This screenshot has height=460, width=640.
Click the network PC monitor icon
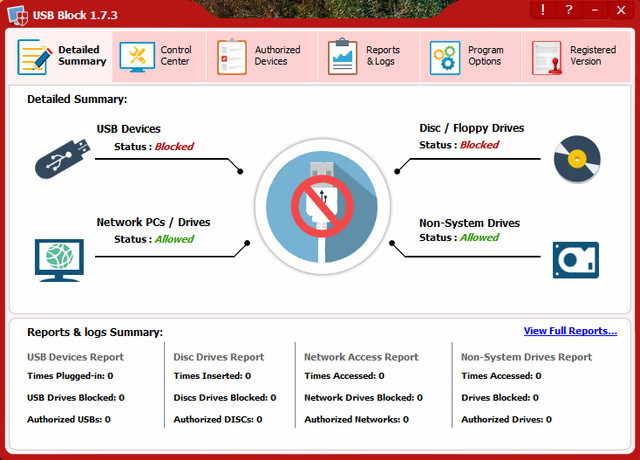(59, 259)
